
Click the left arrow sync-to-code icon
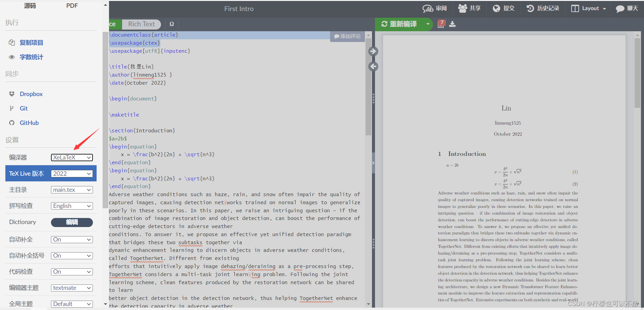(x=373, y=67)
